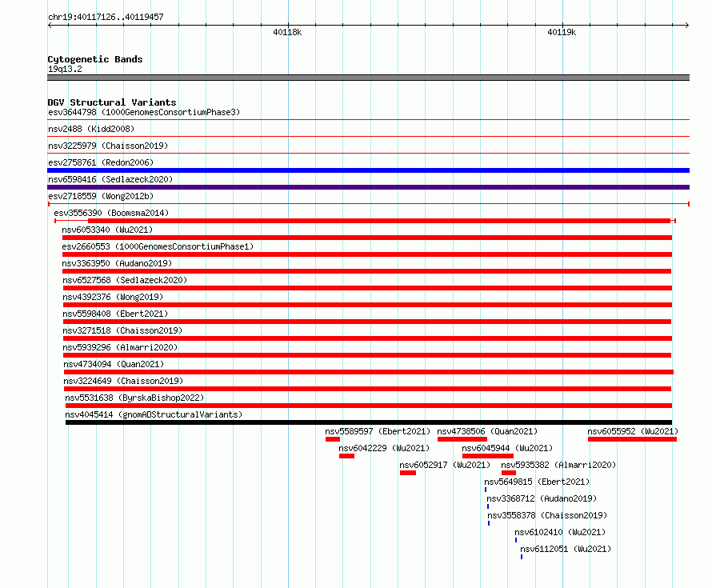712x588 pixels.
Task: Open variant nsv3558378 (Chaisson2019)
Action: pyautogui.click(x=547, y=515)
